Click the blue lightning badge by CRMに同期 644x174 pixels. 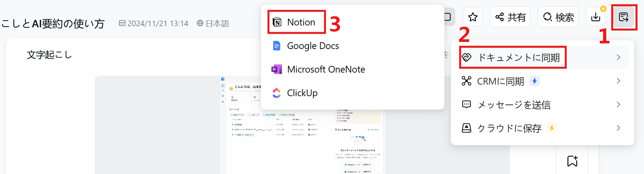(x=535, y=81)
